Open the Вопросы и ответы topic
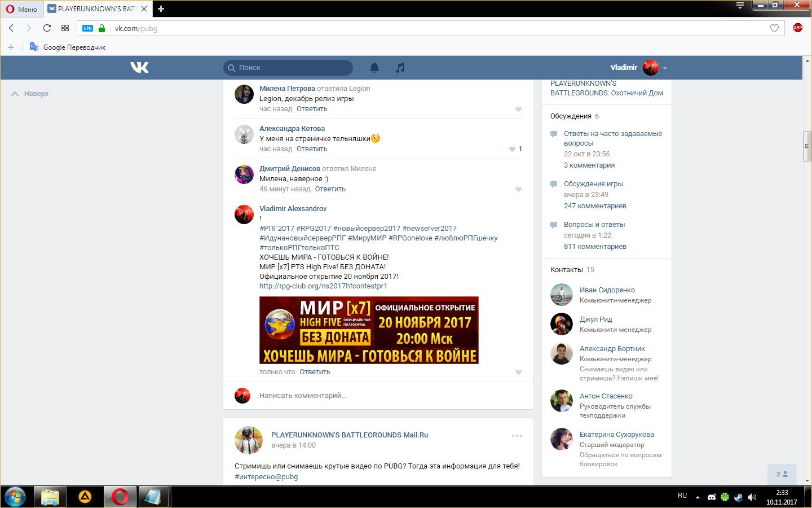The height and width of the screenshot is (508, 812). click(594, 225)
